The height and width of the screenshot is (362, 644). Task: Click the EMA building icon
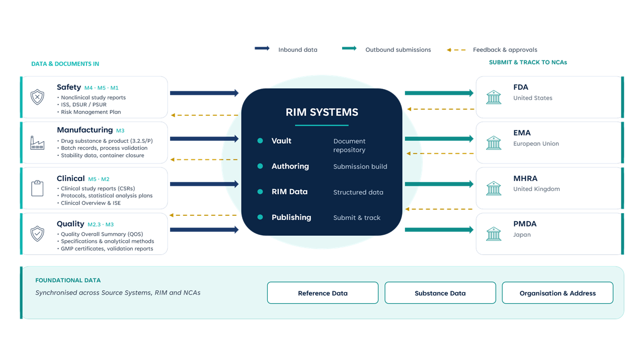(x=494, y=143)
